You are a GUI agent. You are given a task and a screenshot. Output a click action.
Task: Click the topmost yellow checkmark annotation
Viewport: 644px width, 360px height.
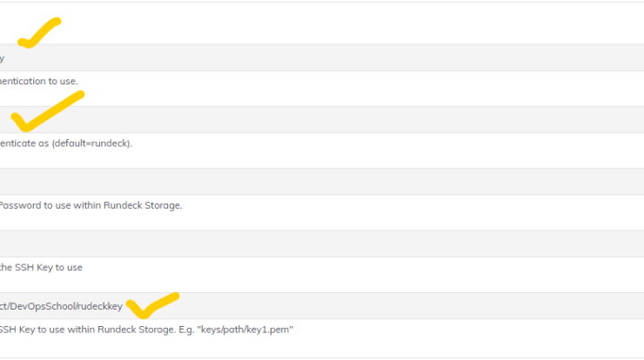pyautogui.click(x=39, y=32)
